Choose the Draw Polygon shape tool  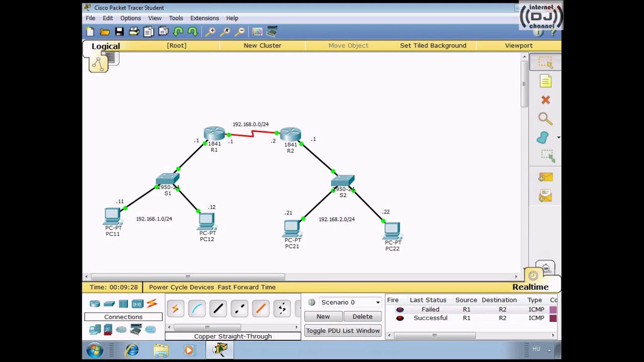click(x=542, y=137)
